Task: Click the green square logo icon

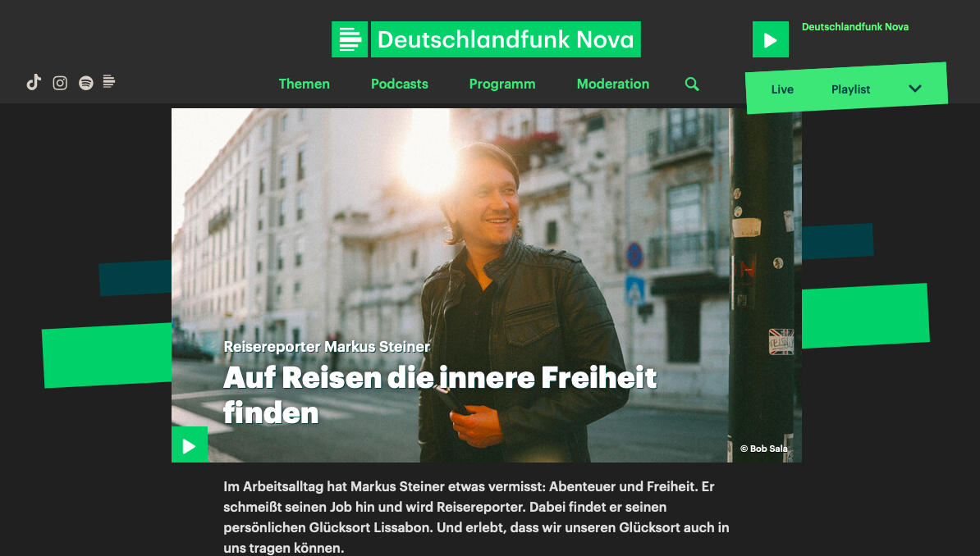Action: tap(350, 39)
